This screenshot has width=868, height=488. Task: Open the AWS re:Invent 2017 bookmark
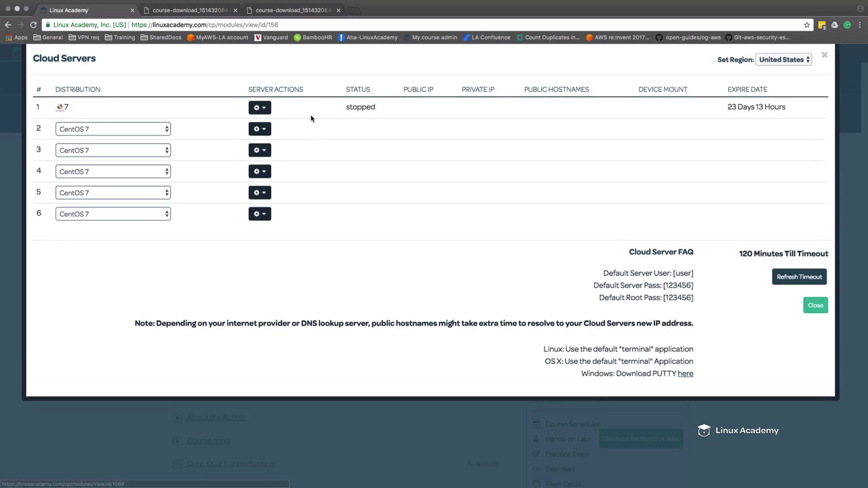pyautogui.click(x=618, y=37)
